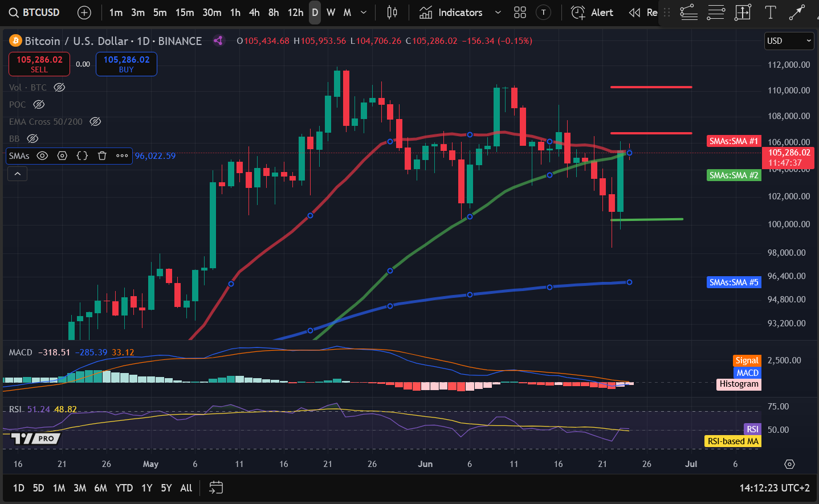
Task: Add symbol to compare with plus icon
Action: point(84,13)
